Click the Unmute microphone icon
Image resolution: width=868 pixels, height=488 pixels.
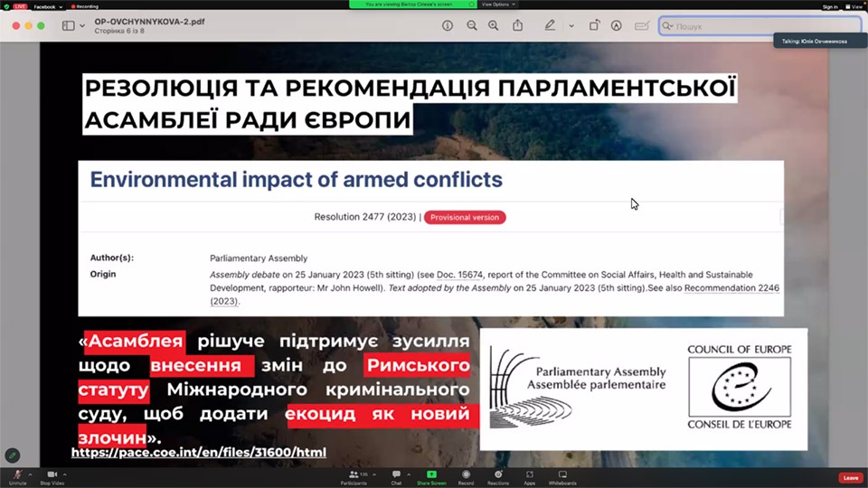tap(17, 474)
